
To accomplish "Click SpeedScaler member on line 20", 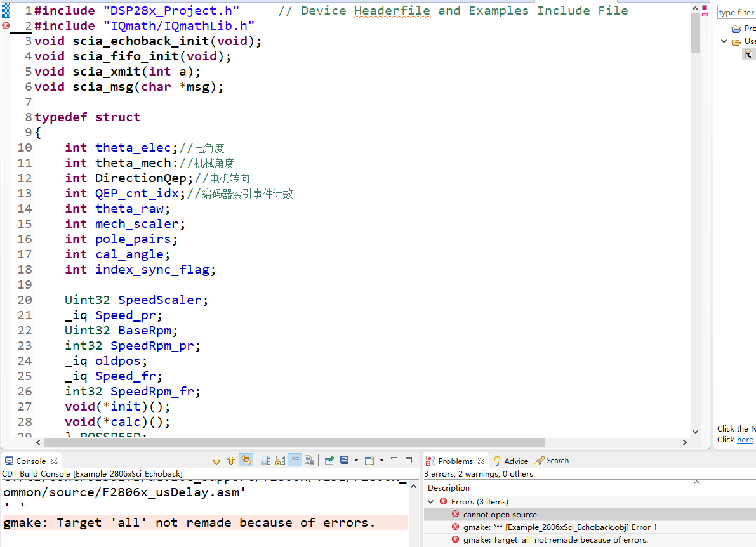I will point(160,300).
